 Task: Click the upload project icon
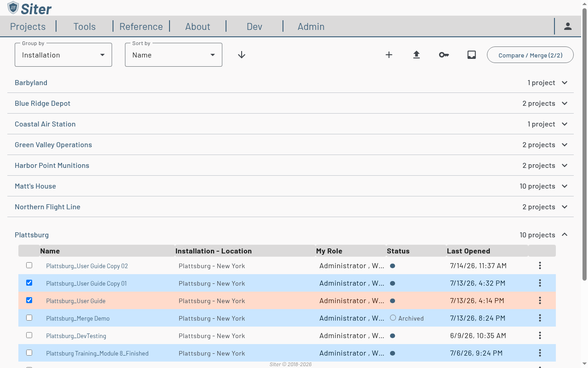pos(416,55)
